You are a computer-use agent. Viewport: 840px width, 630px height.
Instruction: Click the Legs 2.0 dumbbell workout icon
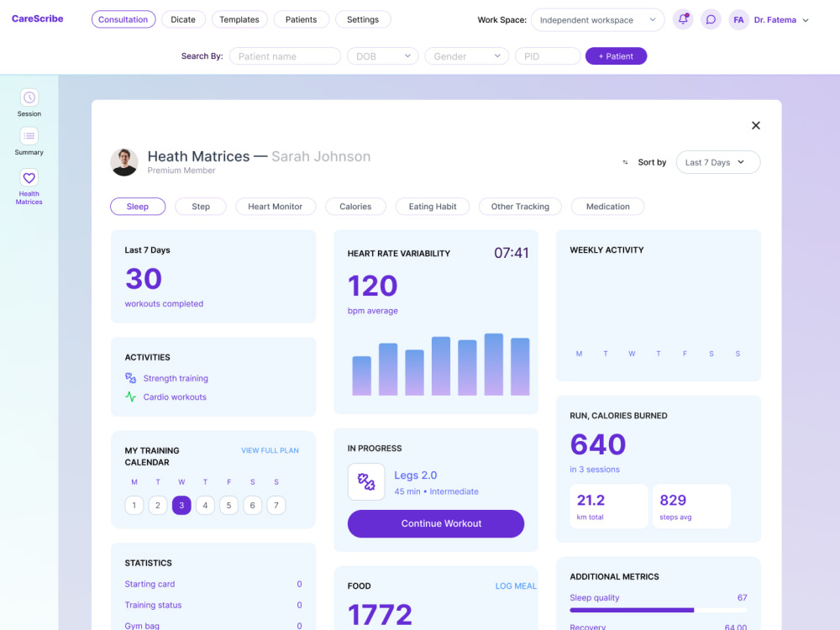click(x=366, y=481)
